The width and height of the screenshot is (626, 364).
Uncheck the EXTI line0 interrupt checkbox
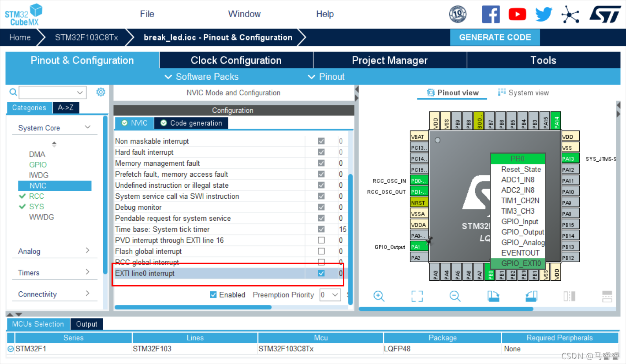coord(321,273)
